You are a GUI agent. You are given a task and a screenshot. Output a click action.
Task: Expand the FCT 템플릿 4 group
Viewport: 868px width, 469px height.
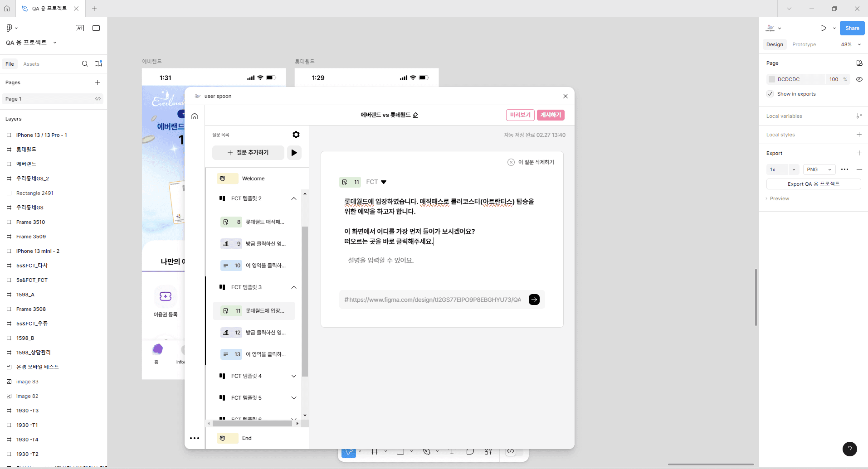(294, 376)
